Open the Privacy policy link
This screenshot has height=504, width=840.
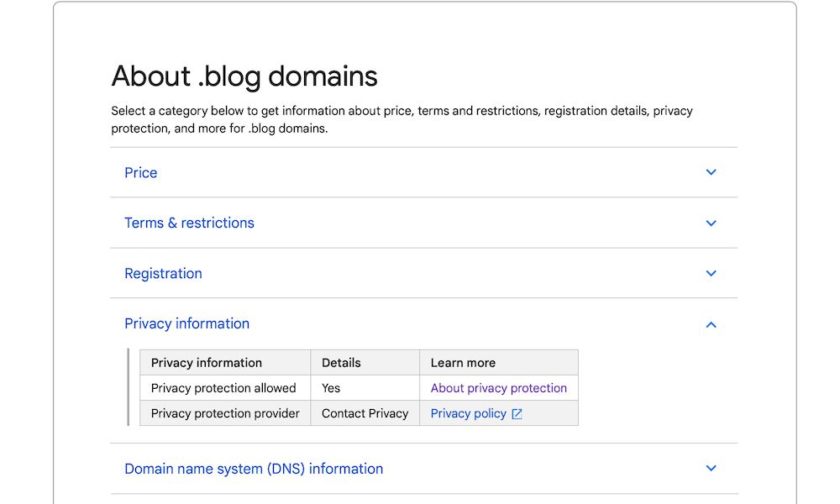coord(468,412)
